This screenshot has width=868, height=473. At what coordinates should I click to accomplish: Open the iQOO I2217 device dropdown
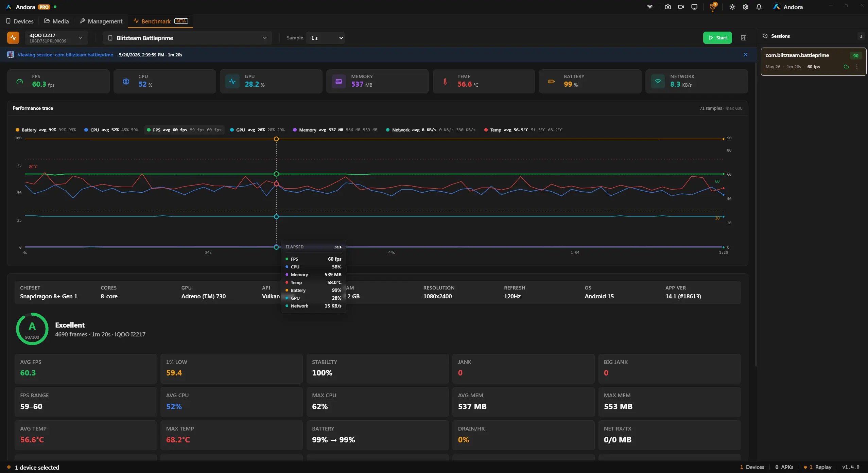click(x=56, y=38)
